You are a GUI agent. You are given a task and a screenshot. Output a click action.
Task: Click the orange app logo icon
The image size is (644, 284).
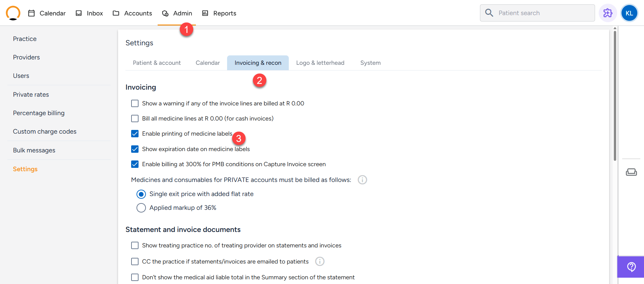tap(13, 13)
